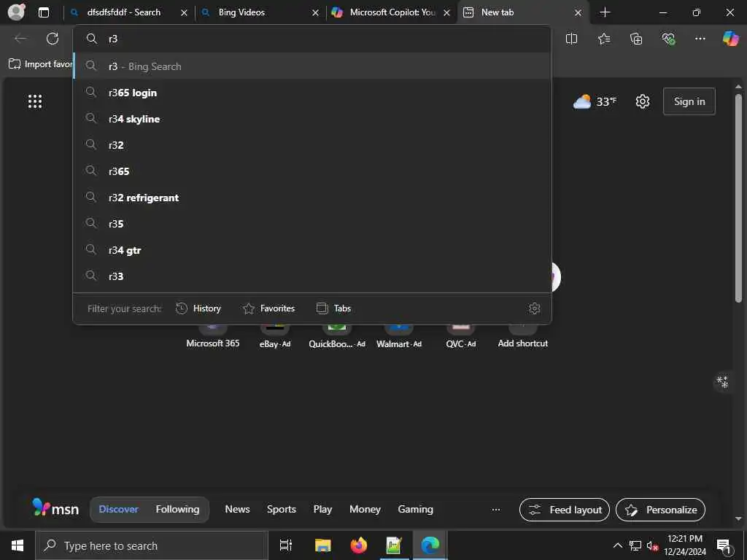This screenshot has height=560, width=747.
Task: Click Microsoft Edge taskbar icon
Action: (x=430, y=545)
